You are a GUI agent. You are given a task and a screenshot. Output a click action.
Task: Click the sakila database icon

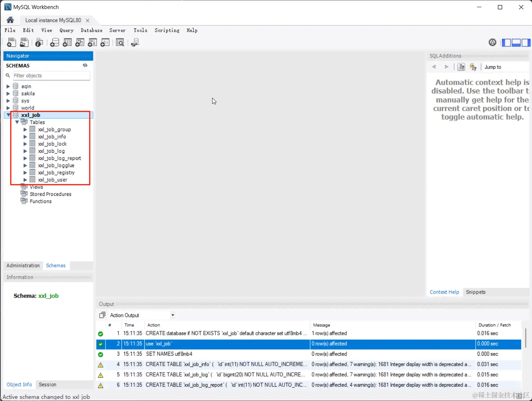pyautogui.click(x=15, y=93)
